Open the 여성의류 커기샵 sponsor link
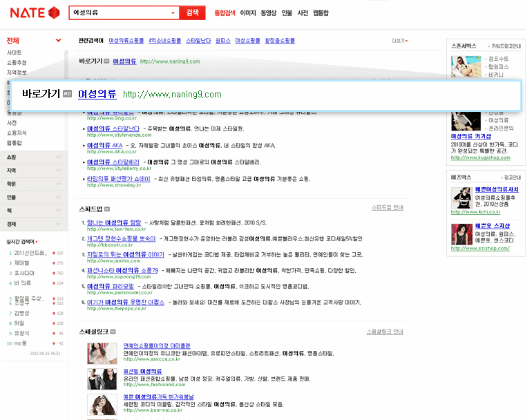 coord(471,136)
